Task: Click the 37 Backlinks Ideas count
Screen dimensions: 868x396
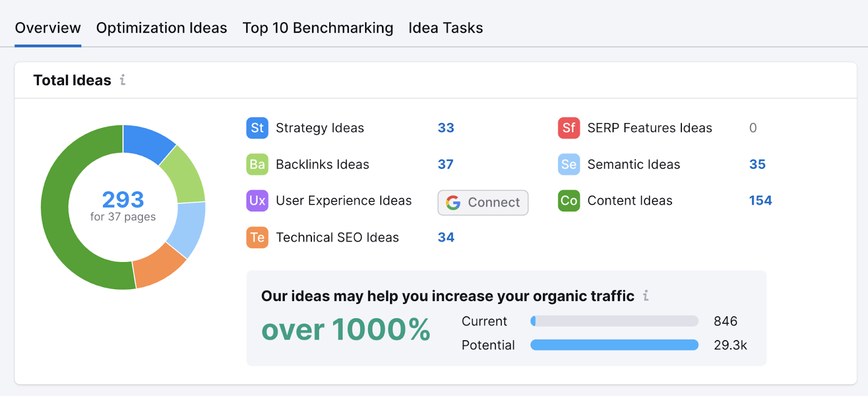Action: tap(445, 164)
